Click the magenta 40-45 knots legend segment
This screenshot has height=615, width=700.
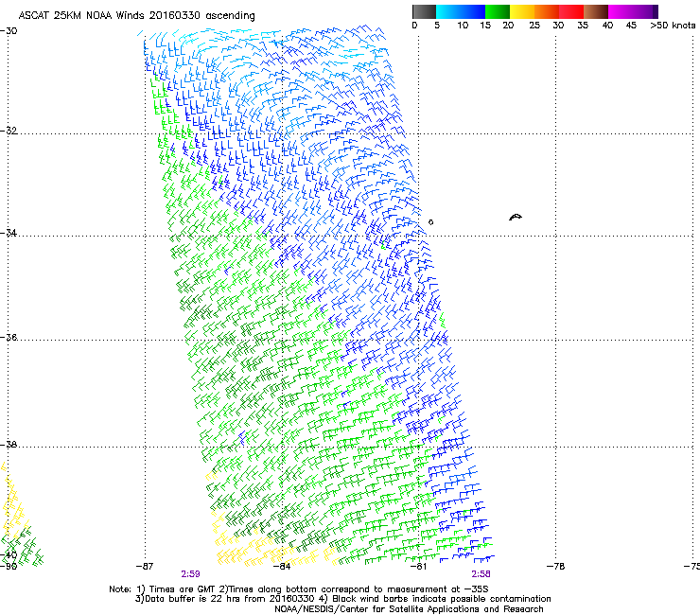pyautogui.click(x=621, y=11)
